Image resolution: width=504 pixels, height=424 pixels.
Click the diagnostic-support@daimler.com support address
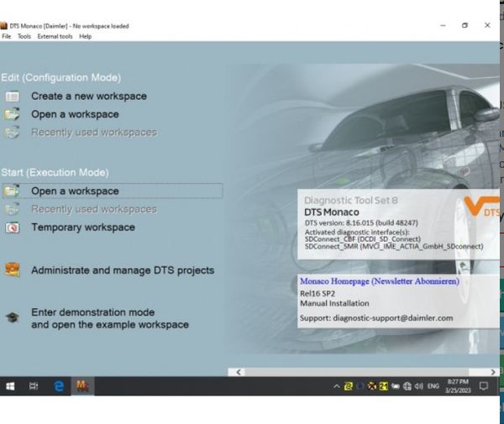(x=393, y=318)
